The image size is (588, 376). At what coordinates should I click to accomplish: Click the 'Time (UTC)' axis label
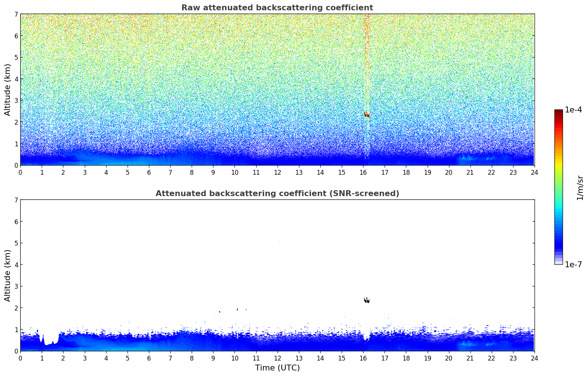(x=277, y=368)
